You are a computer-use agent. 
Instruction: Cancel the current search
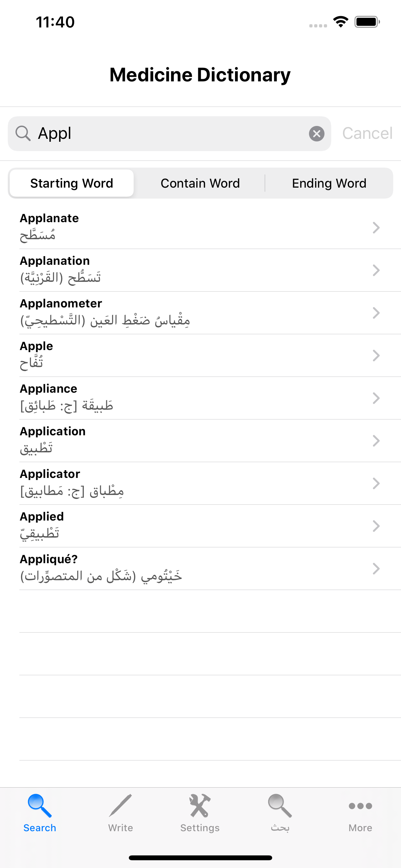(x=367, y=133)
